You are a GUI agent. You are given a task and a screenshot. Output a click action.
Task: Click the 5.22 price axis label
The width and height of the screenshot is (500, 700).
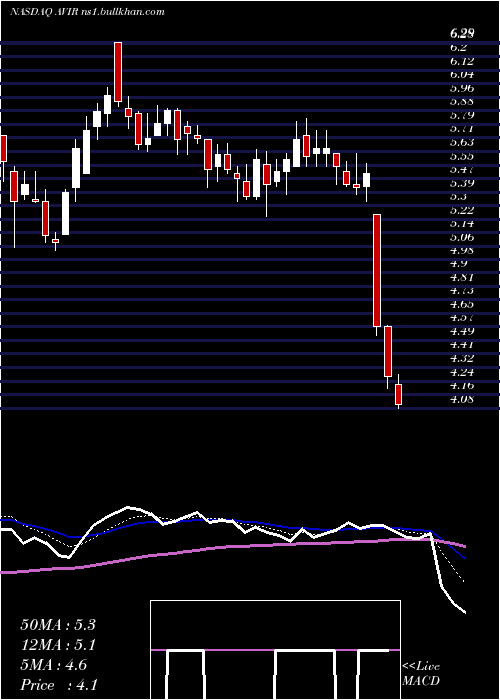(462, 210)
